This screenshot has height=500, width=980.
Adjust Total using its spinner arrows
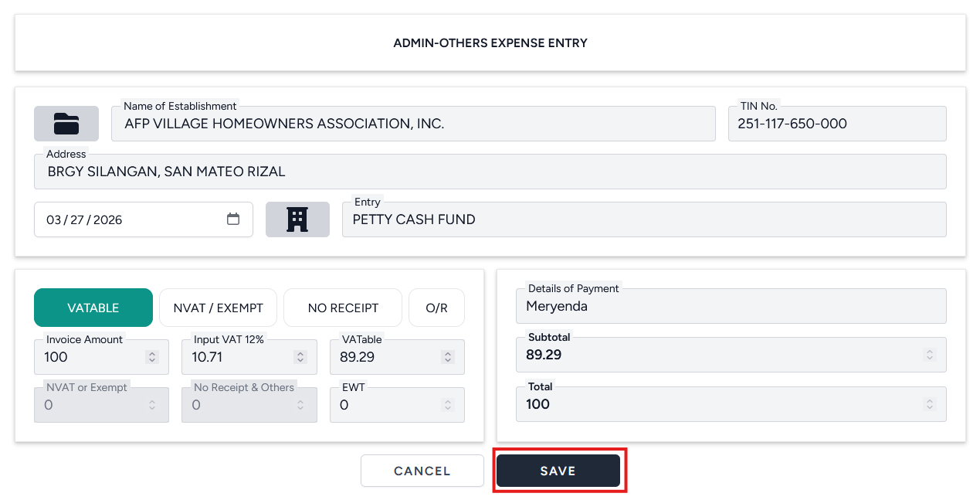[930, 404]
